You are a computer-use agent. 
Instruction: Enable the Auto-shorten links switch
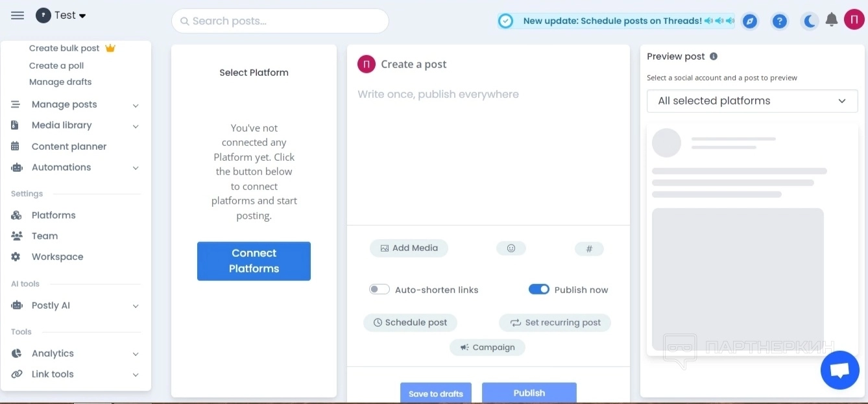click(380, 290)
